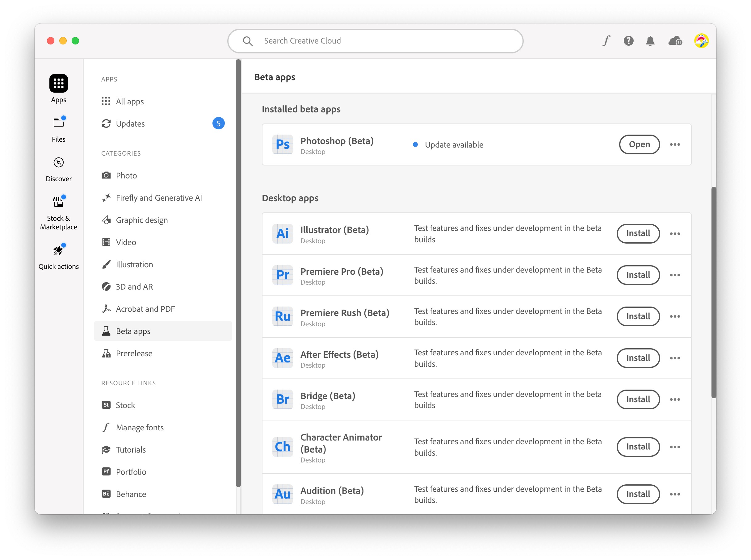Open the account profile avatar
Screen dimensions: 751x560
(x=701, y=41)
